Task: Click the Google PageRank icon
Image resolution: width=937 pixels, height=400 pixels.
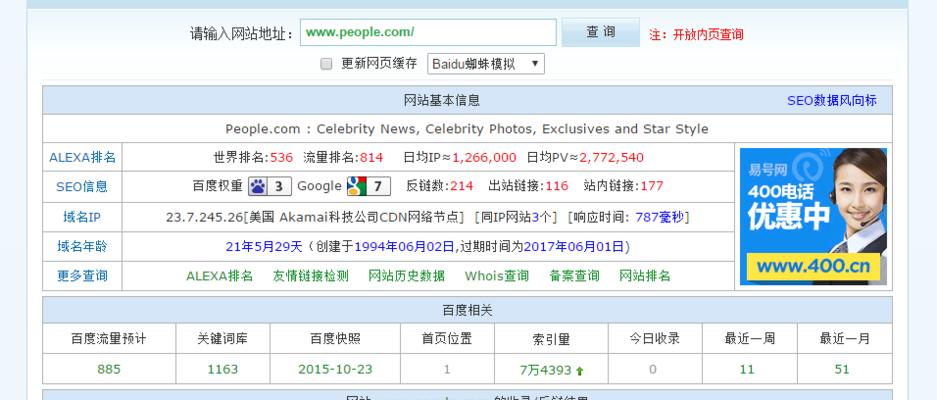Action: pyautogui.click(x=369, y=186)
